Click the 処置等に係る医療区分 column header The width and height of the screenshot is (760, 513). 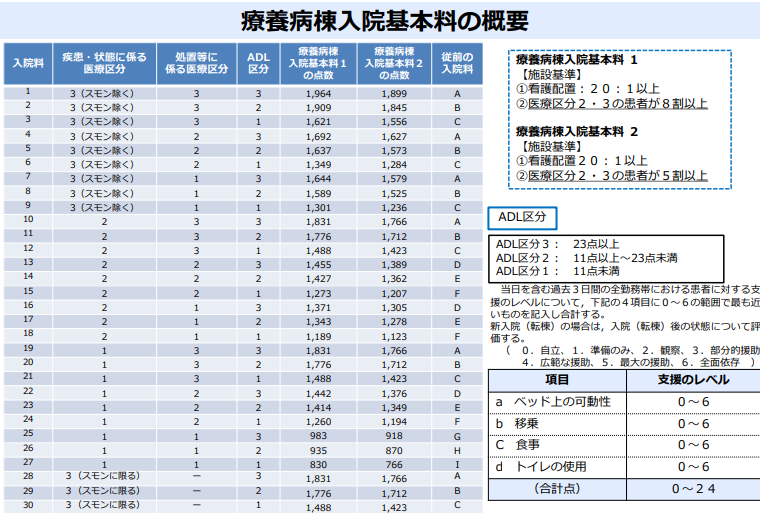click(x=196, y=64)
